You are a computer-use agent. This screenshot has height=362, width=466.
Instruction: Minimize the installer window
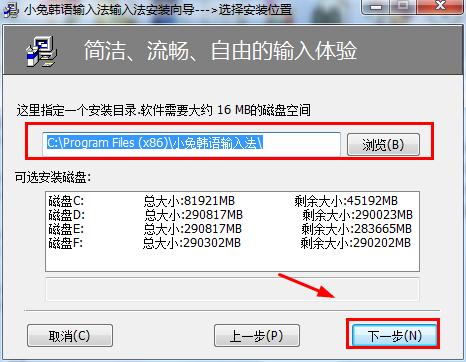376,7
